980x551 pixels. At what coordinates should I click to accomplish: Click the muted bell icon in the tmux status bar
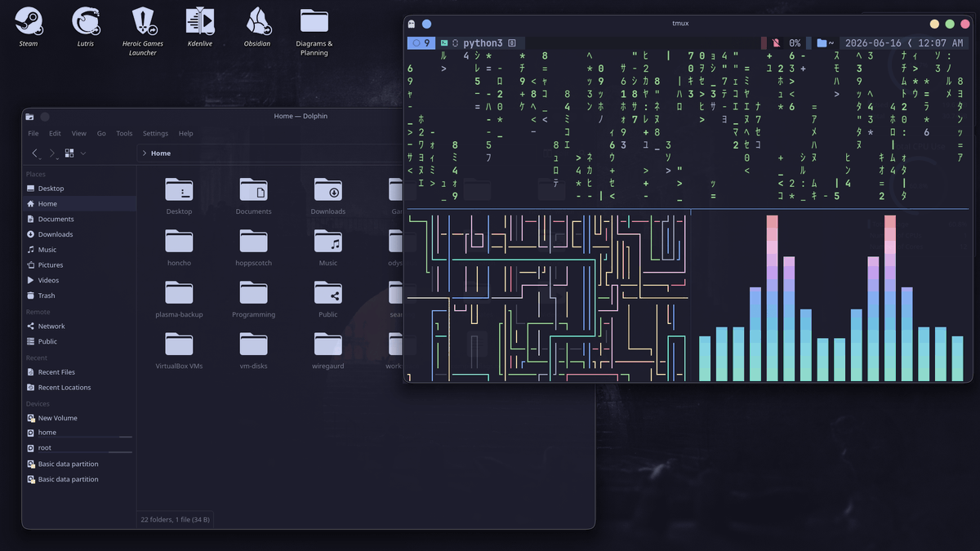(775, 42)
